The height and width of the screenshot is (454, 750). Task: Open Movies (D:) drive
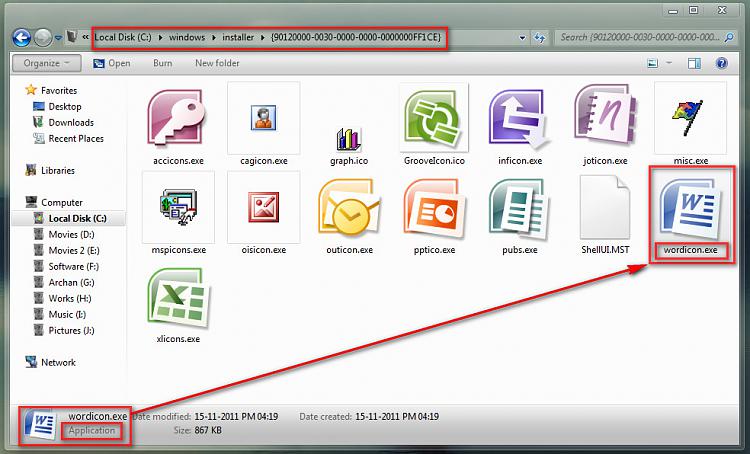tap(71, 234)
